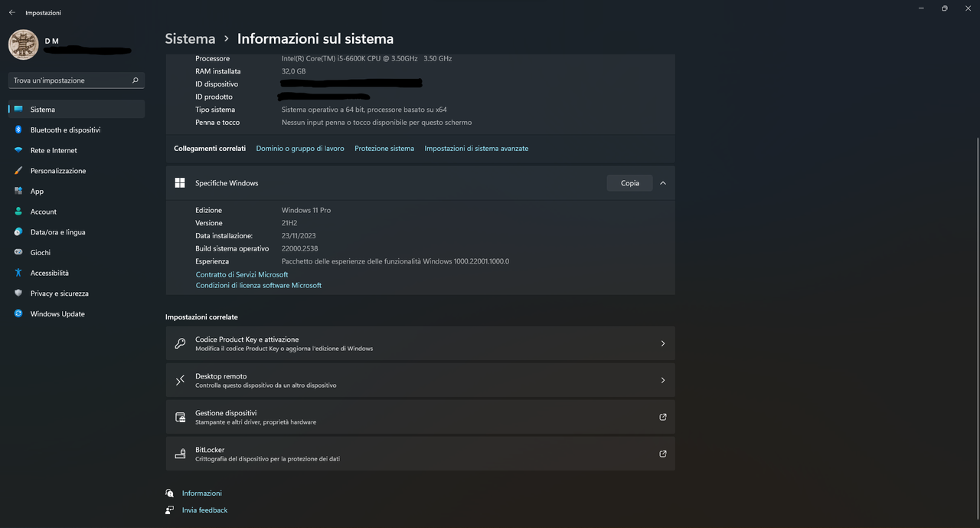
Task: Click the Desktop remoto icon
Action: click(180, 380)
